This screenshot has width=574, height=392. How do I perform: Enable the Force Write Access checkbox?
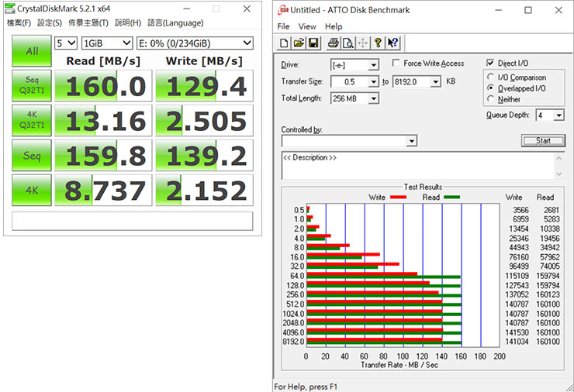tap(397, 64)
